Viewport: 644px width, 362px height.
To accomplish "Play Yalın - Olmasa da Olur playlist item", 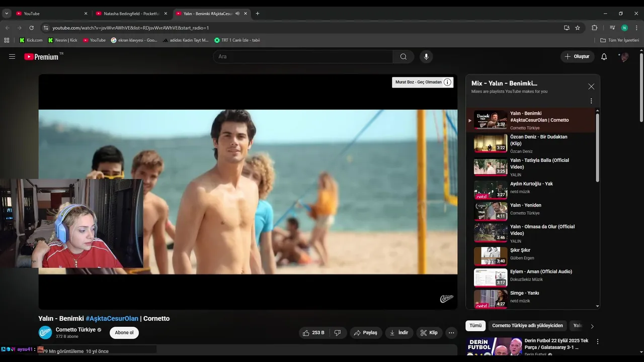I will tap(531, 233).
